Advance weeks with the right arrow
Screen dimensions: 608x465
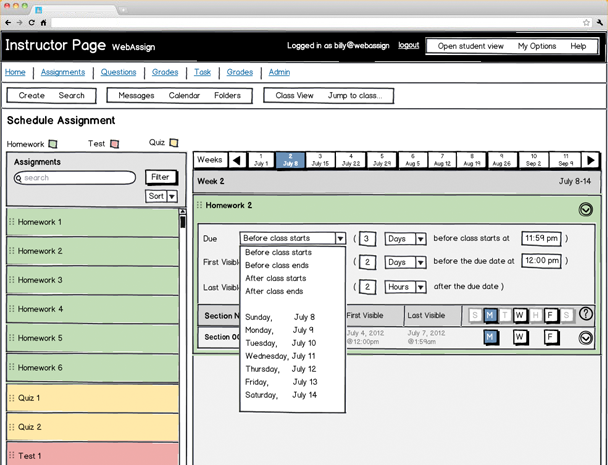tap(591, 160)
